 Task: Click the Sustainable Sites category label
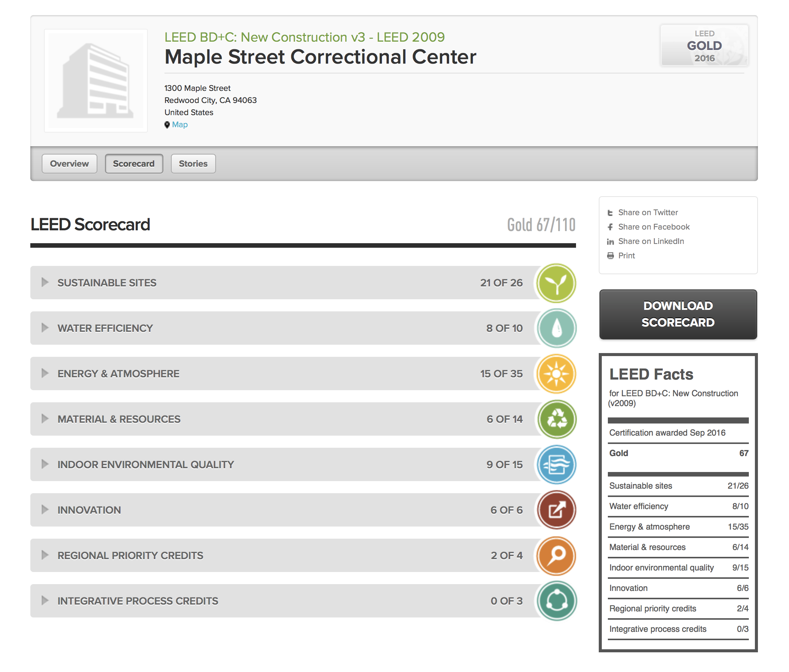point(107,283)
